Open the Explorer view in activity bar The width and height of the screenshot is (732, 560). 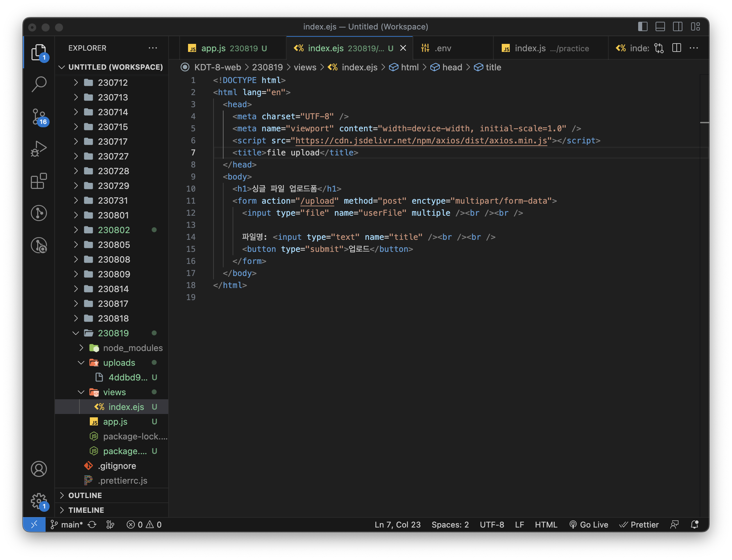point(39,53)
